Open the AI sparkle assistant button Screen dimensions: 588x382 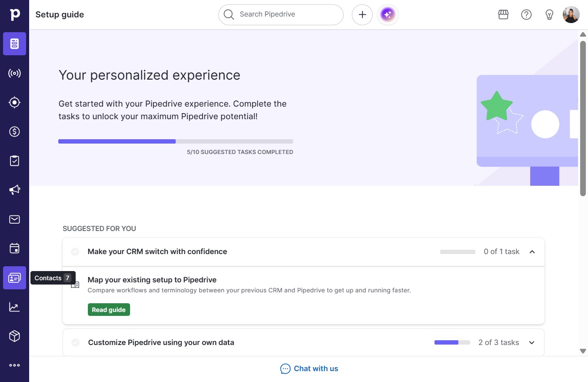[388, 15]
